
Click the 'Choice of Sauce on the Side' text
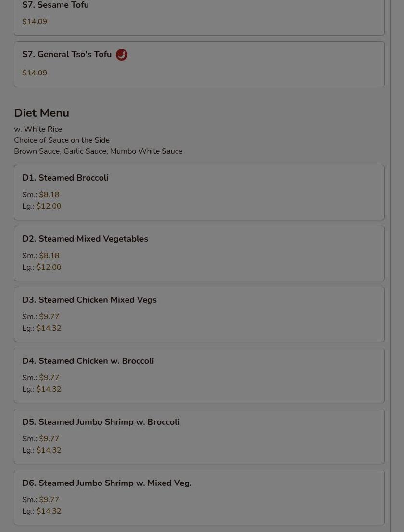[62, 140]
